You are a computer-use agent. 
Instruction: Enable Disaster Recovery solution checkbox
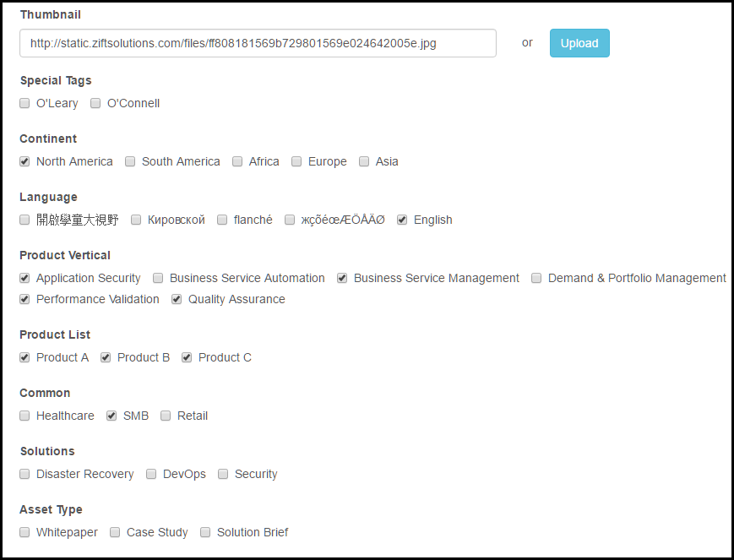click(24, 475)
